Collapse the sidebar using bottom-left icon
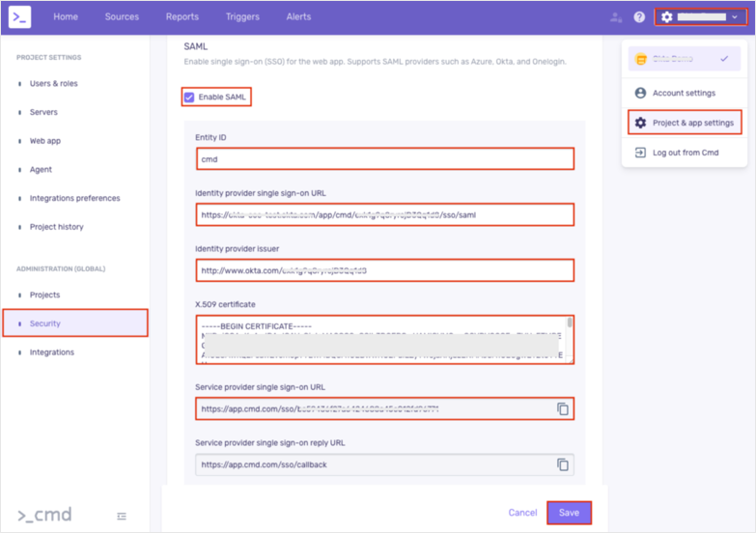Screen dimensions: 756x533 122,516
